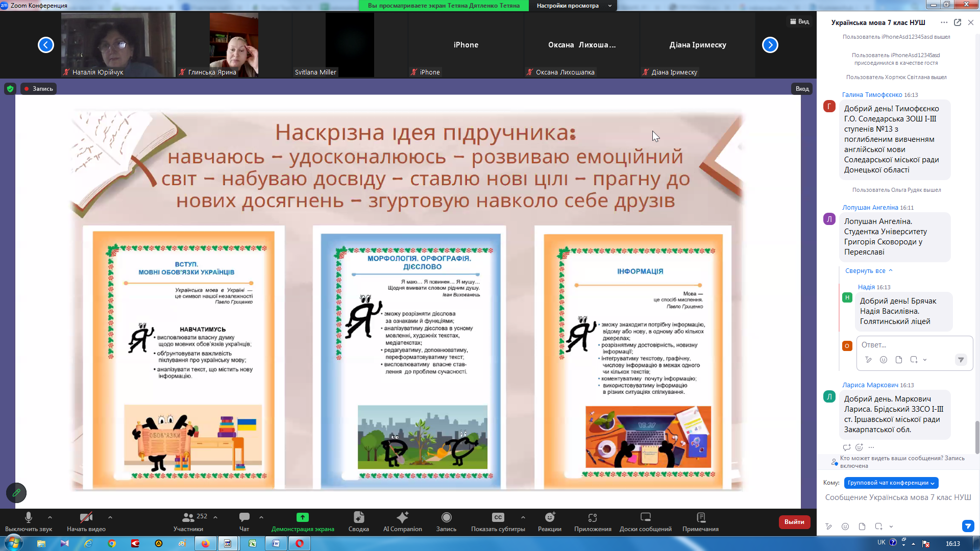This screenshot has height=551, width=980.
Task: Open the group chat recipient dropdown
Action: pyautogui.click(x=891, y=483)
